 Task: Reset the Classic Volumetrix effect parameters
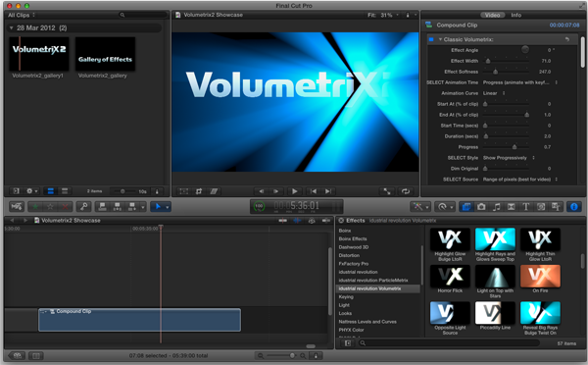567,39
